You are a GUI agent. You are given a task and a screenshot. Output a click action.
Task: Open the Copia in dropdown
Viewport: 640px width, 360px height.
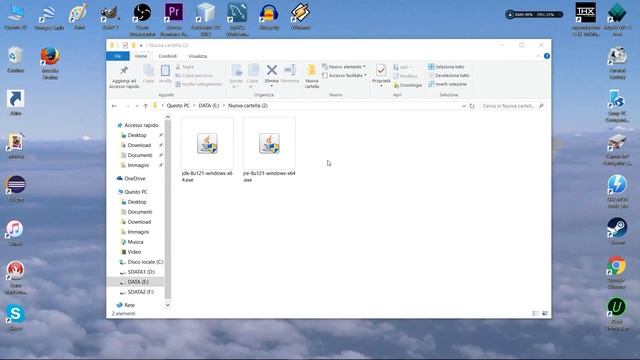pyautogui.click(x=252, y=84)
